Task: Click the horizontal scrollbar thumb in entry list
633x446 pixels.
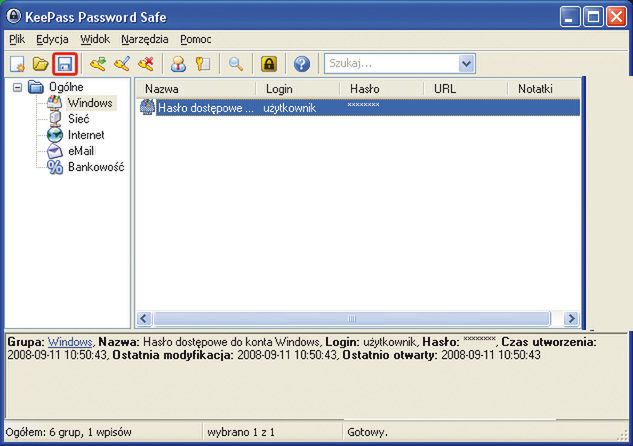Action: click(352, 318)
